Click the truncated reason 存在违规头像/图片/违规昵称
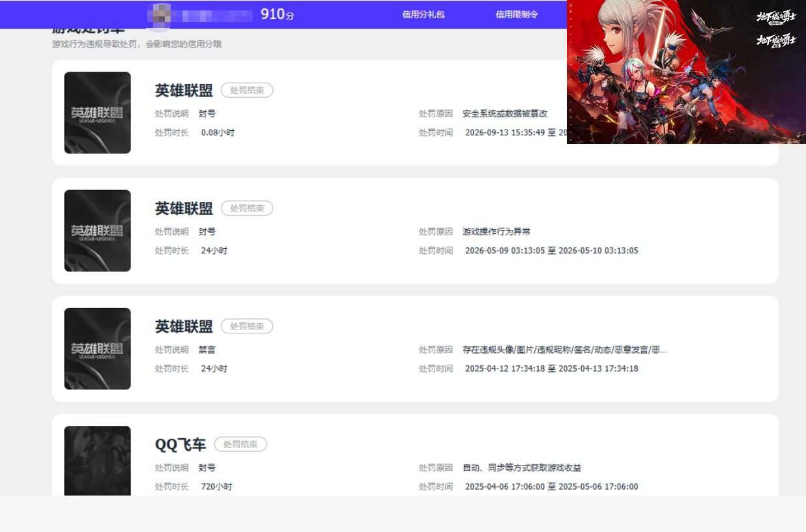The height and width of the screenshot is (532, 806). (x=564, y=350)
